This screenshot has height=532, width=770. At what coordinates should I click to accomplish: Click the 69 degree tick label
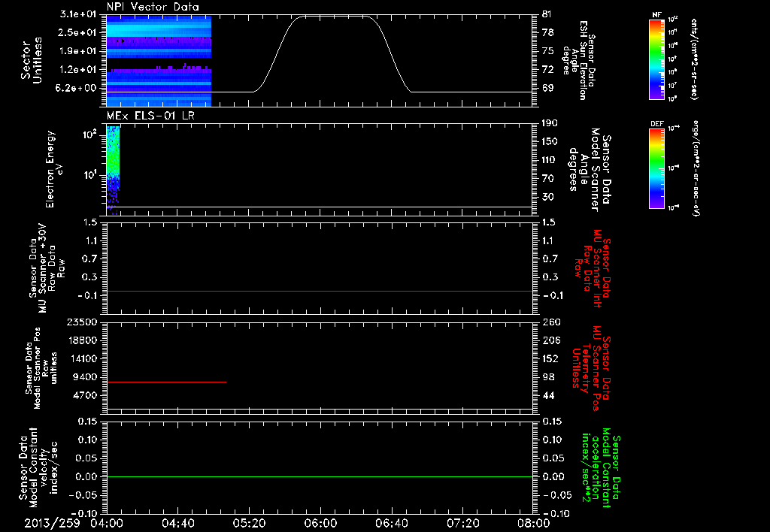click(x=547, y=88)
